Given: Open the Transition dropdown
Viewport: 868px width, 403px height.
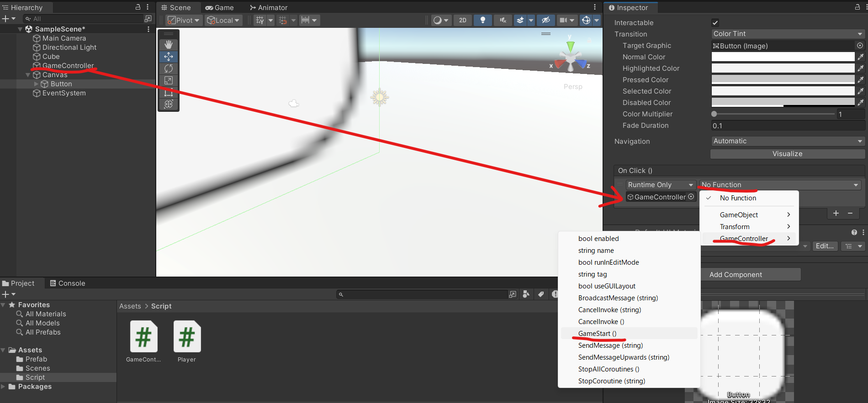Looking at the screenshot, I should pyautogui.click(x=788, y=34).
